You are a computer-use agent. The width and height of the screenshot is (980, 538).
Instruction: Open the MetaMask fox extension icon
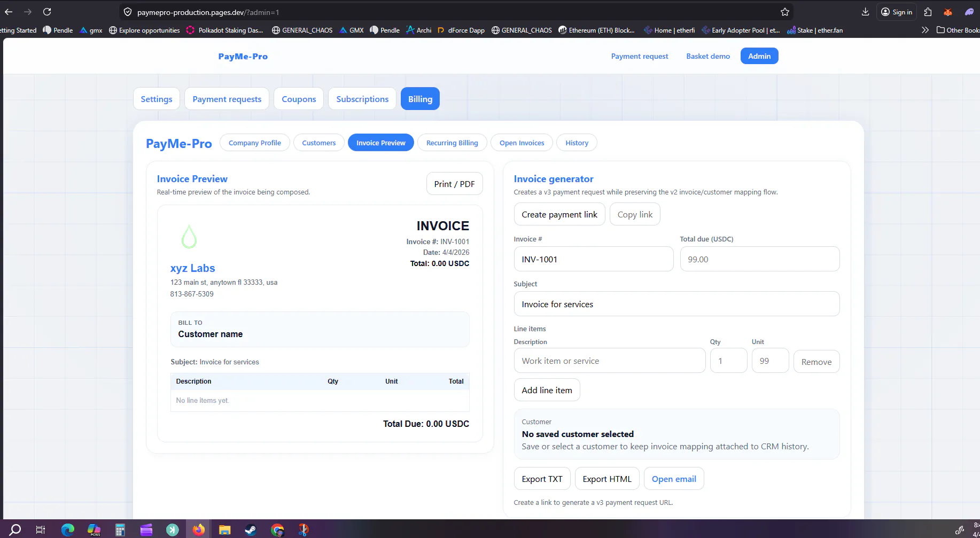(x=948, y=12)
